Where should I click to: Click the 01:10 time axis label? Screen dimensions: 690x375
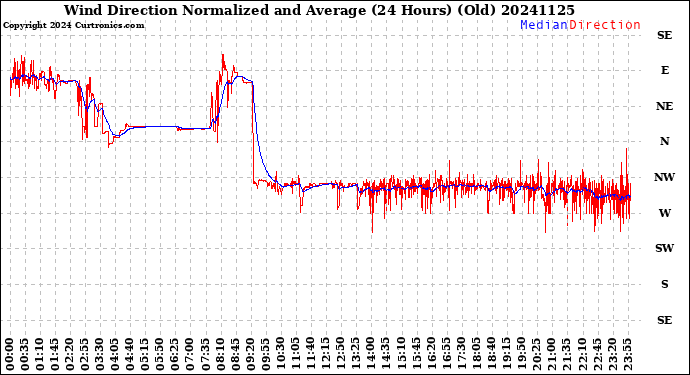coord(40,354)
